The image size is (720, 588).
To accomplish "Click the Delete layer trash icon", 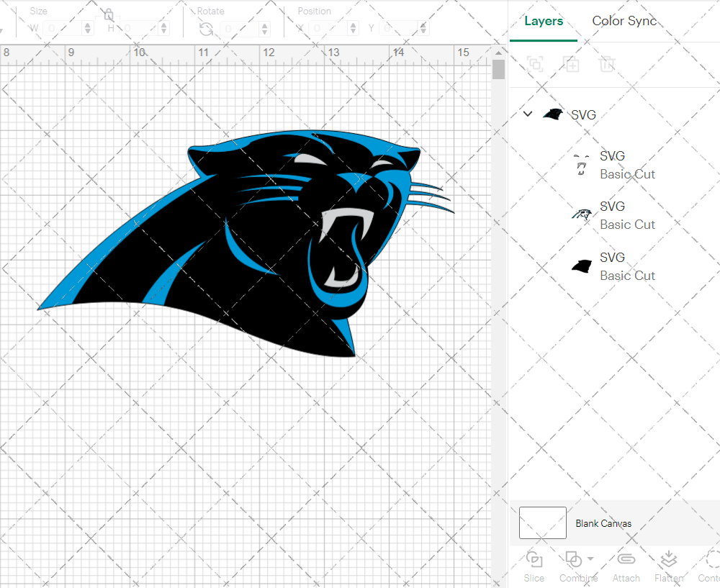I will click(x=607, y=64).
